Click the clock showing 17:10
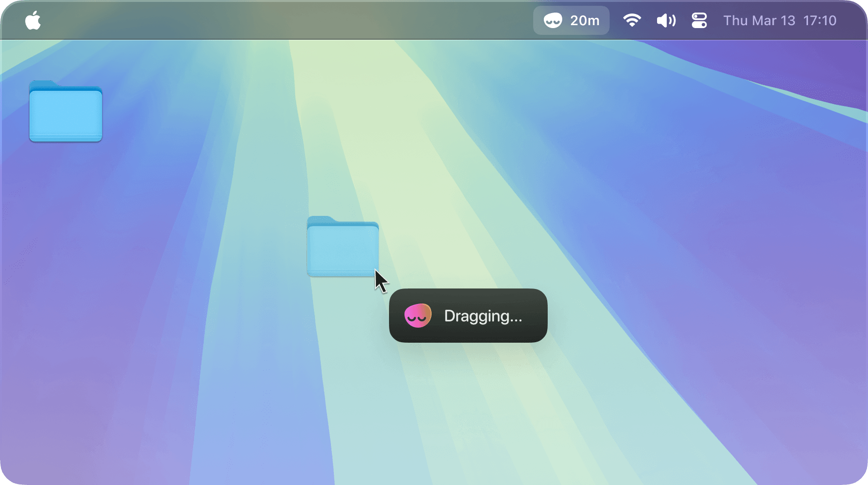The height and width of the screenshot is (485, 868). tap(820, 20)
